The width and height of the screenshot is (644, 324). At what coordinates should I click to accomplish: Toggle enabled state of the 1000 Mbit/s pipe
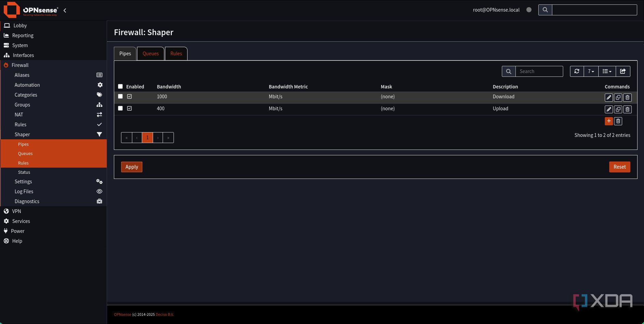[130, 96]
